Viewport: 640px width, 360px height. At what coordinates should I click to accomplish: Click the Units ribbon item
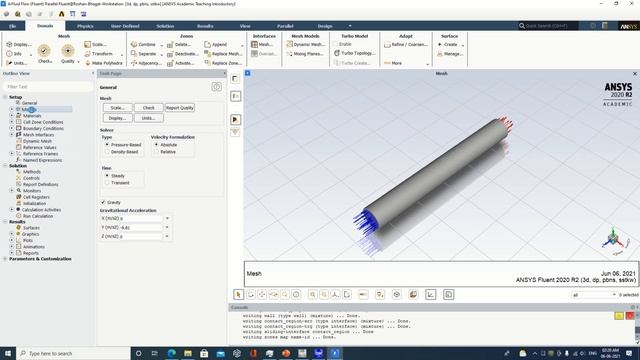17,63
